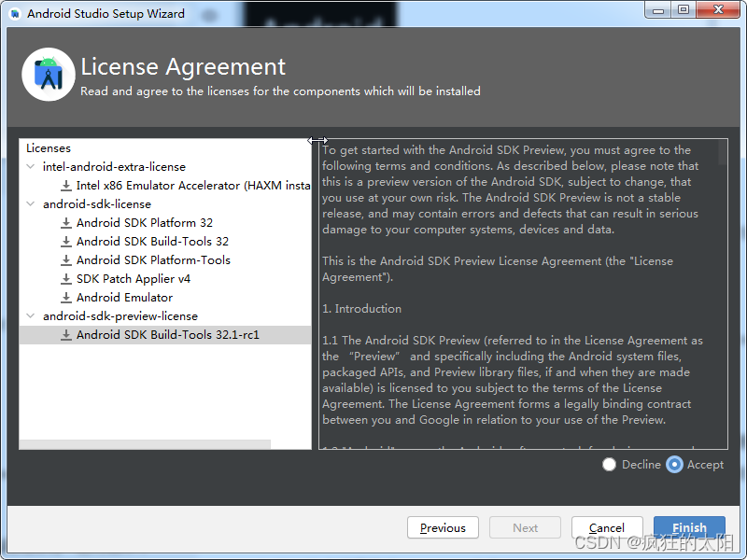Image resolution: width=747 pixels, height=560 pixels.
Task: Click the Licenses tree horizontal scrollbar
Action: point(145,444)
